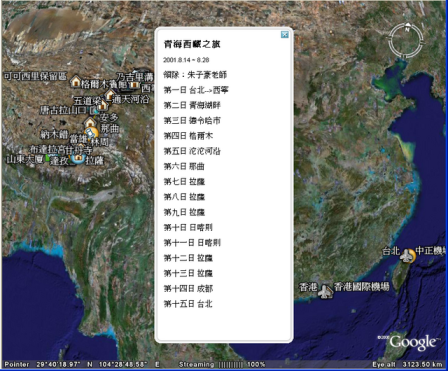The width and height of the screenshot is (448, 371).
Task: Click the 可可西里保留區 map label
Action: (36, 76)
